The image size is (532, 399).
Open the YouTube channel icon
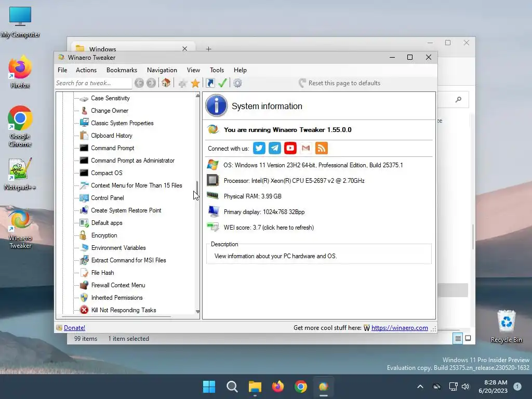coord(290,148)
